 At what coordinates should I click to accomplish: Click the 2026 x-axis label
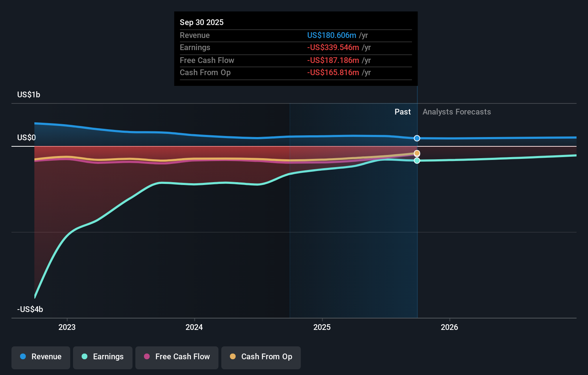click(449, 327)
